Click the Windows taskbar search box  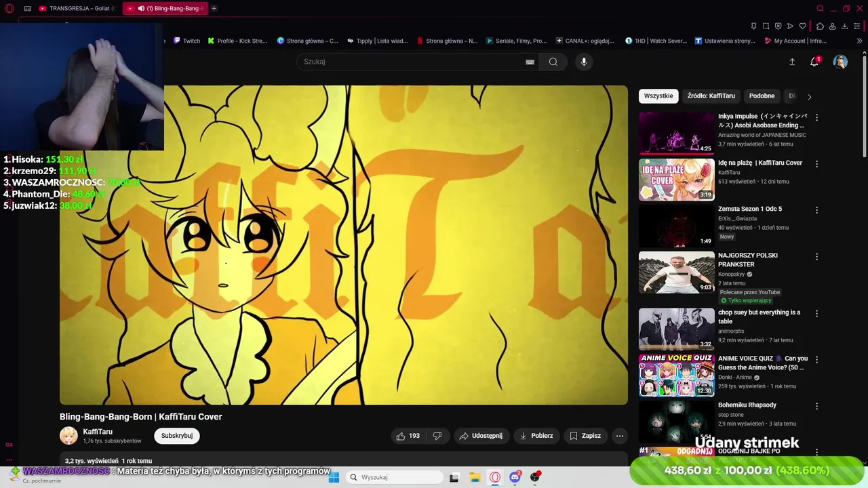click(395, 477)
